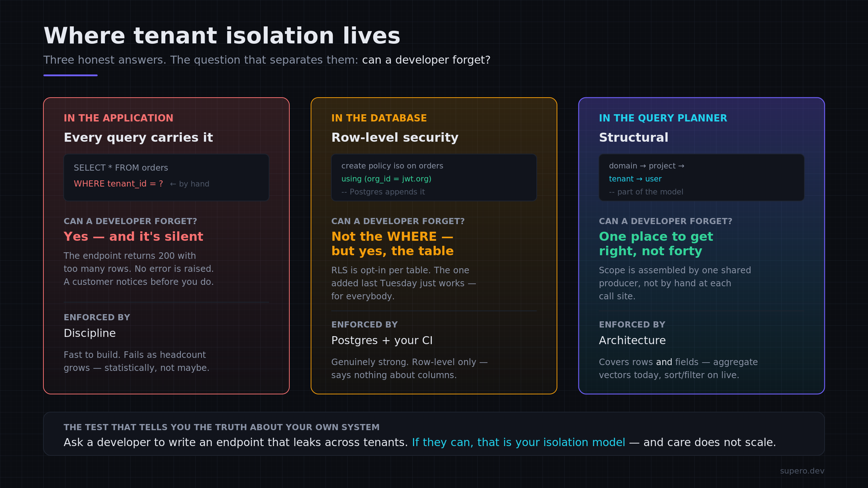Click 'CAN A DEVELOPER FORGET?' in application card
868x488 pixels.
click(x=130, y=221)
